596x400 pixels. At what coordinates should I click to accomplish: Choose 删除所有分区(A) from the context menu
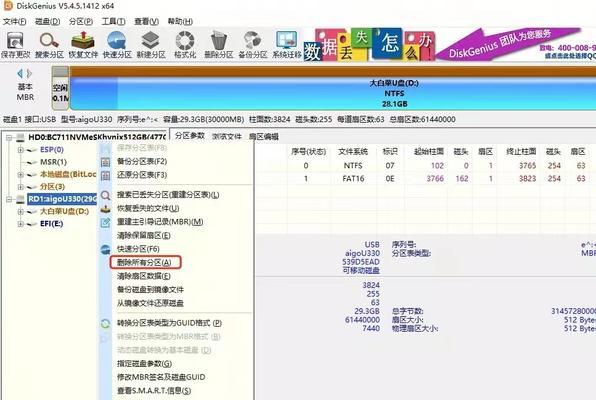click(x=144, y=263)
